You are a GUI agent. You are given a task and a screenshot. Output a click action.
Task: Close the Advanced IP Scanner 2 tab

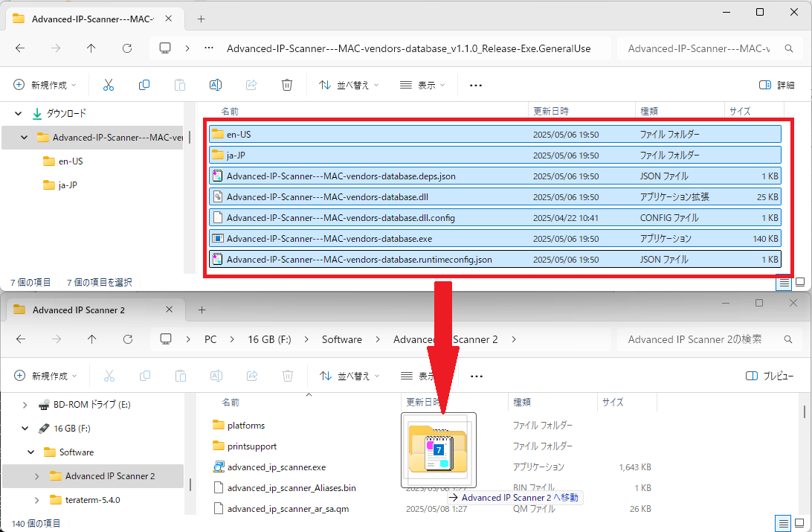coord(170,310)
